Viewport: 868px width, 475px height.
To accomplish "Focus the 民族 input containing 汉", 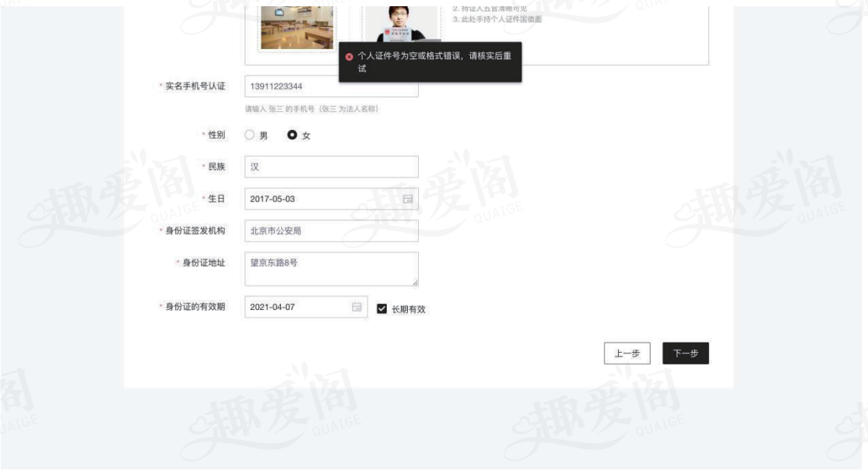I will (x=331, y=167).
